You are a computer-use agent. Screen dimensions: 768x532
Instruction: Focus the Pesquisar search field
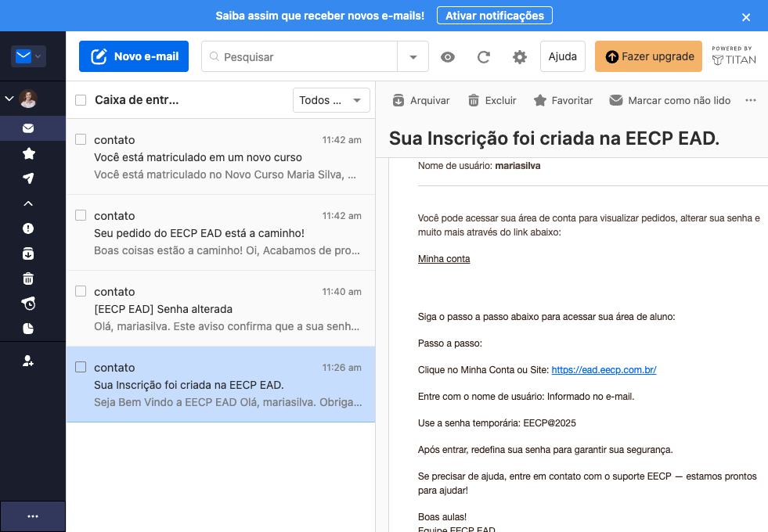(299, 57)
